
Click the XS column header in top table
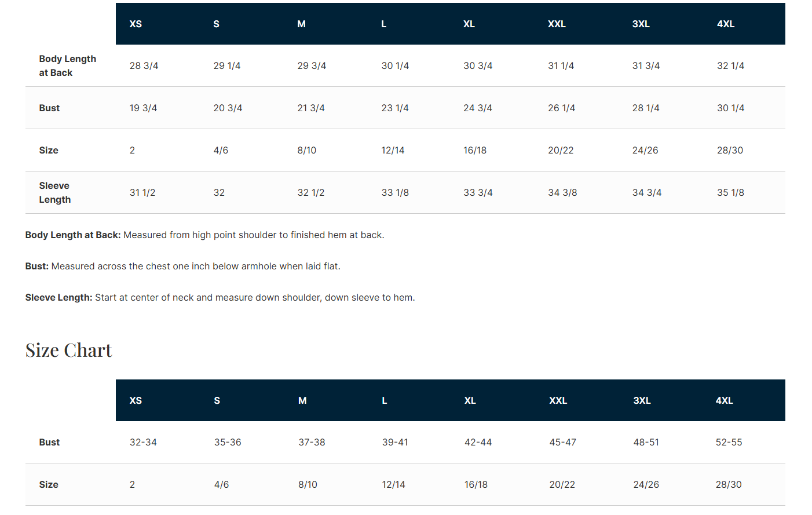point(136,24)
